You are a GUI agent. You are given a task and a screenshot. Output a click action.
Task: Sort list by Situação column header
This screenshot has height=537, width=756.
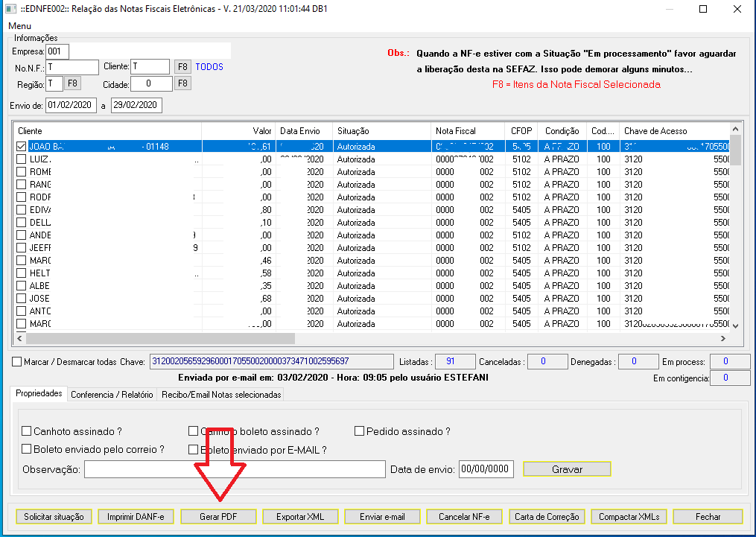381,131
